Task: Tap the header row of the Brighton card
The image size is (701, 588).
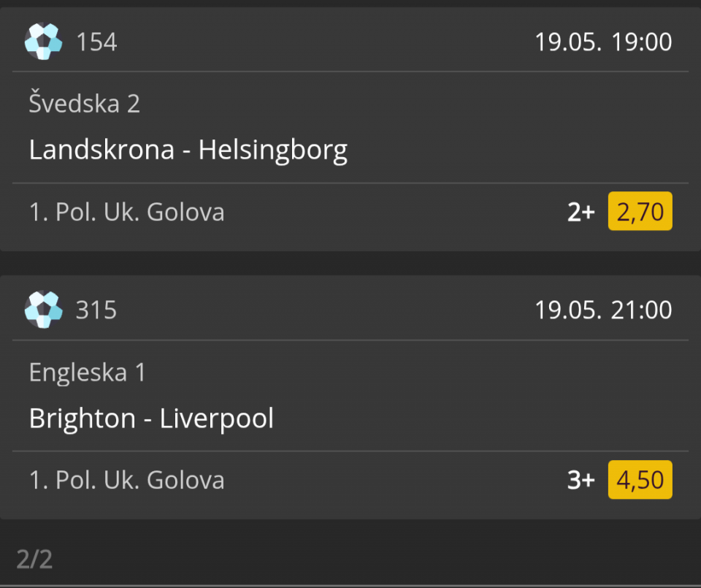Action: click(x=350, y=308)
